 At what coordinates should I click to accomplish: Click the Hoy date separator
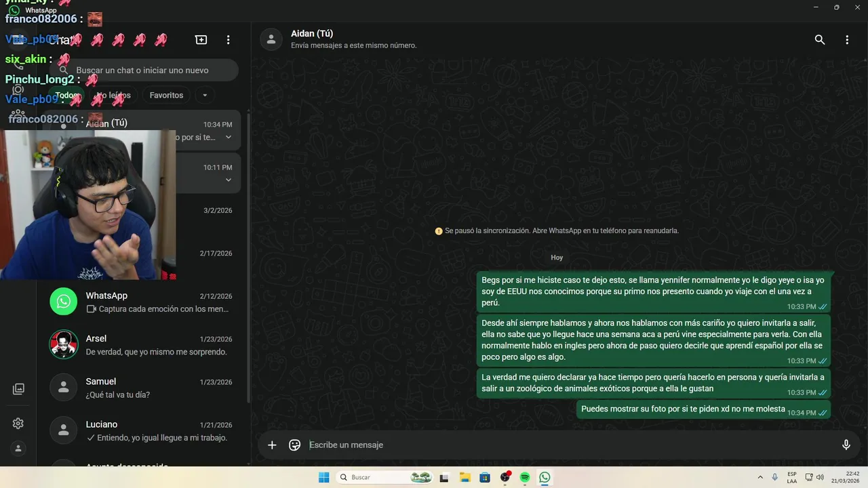click(557, 258)
